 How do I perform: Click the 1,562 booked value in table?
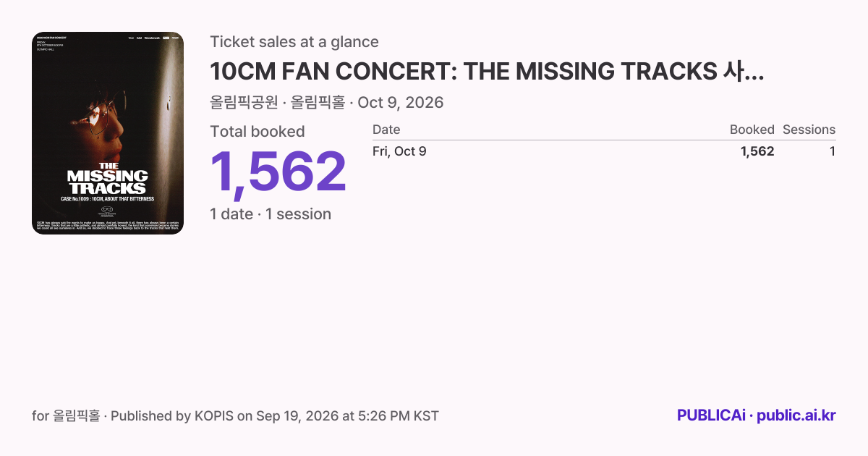coord(757,151)
